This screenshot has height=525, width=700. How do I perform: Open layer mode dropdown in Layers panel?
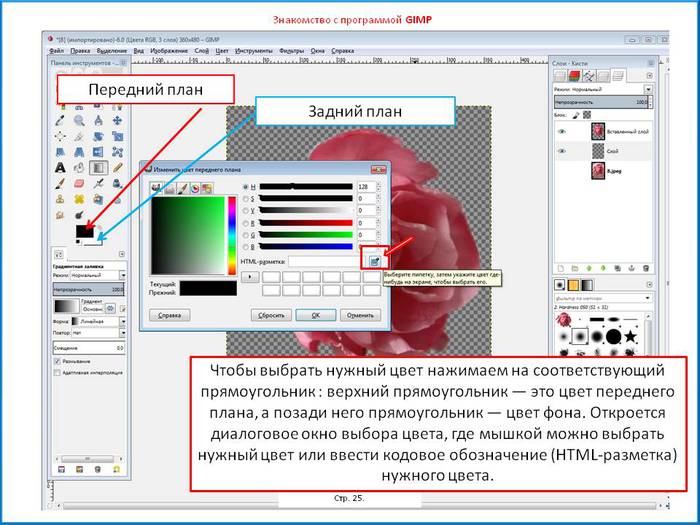[648, 89]
